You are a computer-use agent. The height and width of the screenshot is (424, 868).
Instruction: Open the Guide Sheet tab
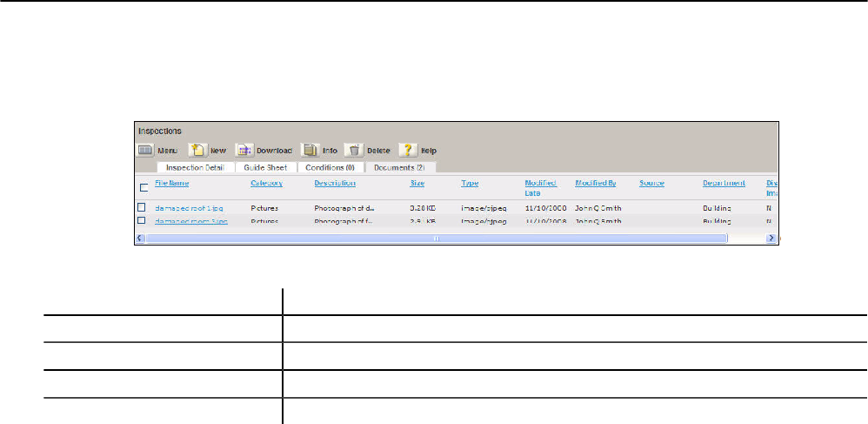click(266, 167)
